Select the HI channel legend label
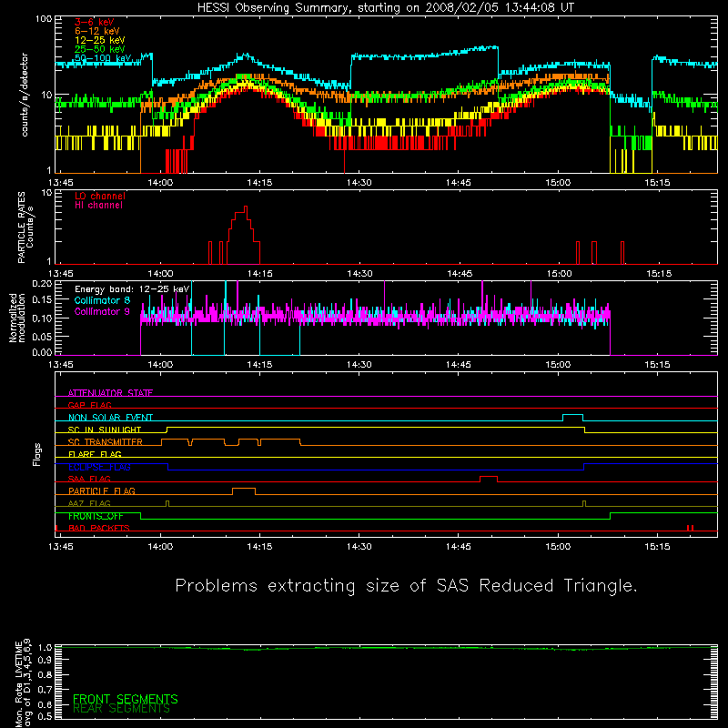728x728 pixels. pos(98,206)
